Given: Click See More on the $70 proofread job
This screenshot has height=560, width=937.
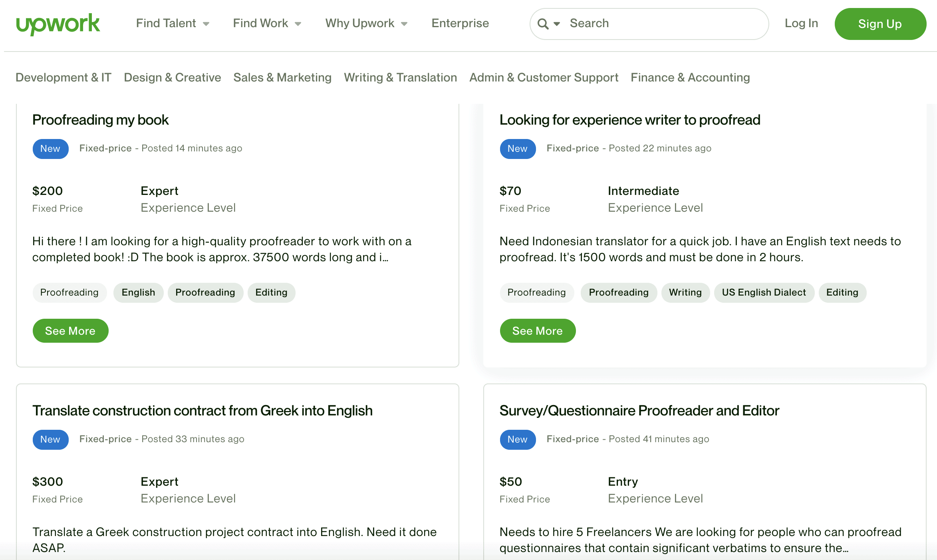Looking at the screenshot, I should 538,331.
